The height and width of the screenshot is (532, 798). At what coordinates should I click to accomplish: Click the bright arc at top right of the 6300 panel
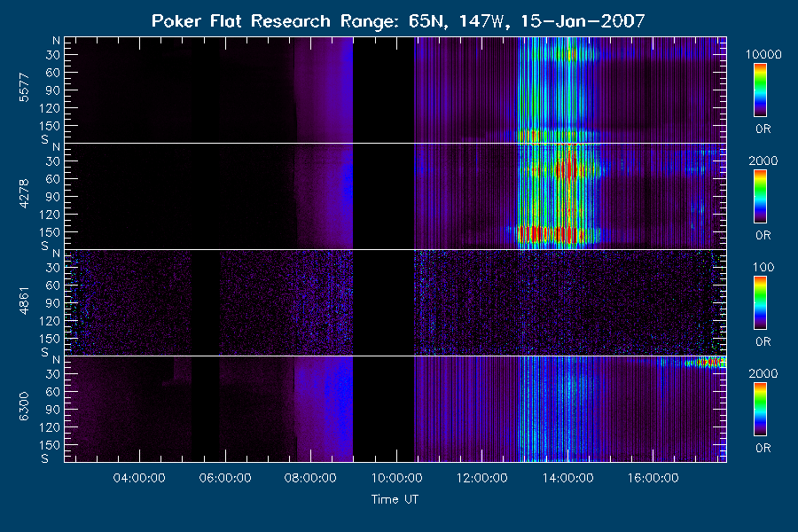[x=704, y=363]
